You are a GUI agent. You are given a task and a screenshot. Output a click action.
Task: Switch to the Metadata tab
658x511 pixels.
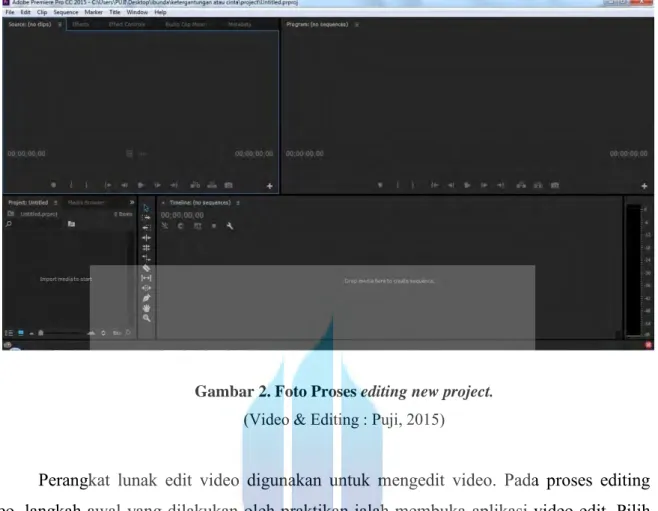pos(240,24)
